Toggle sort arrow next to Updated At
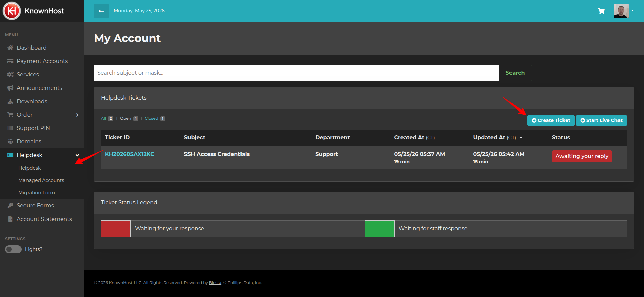The height and width of the screenshot is (297, 644). (x=521, y=138)
